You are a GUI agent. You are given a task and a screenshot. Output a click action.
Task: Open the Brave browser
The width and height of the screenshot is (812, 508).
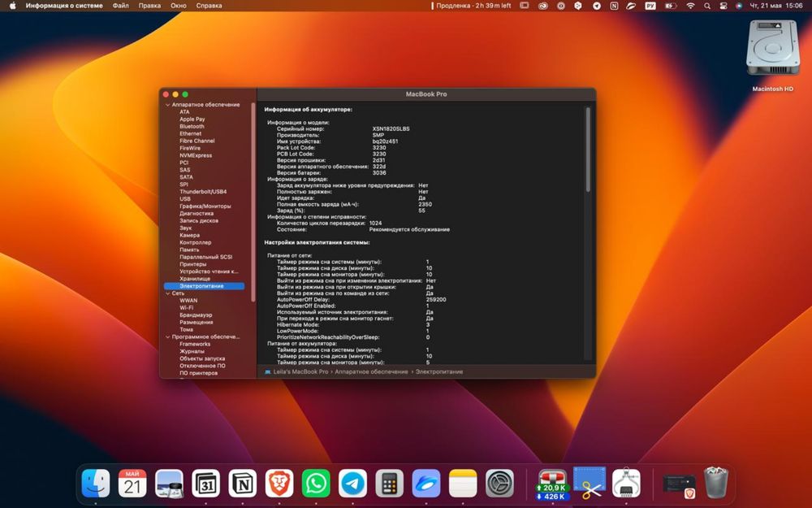pyautogui.click(x=279, y=483)
